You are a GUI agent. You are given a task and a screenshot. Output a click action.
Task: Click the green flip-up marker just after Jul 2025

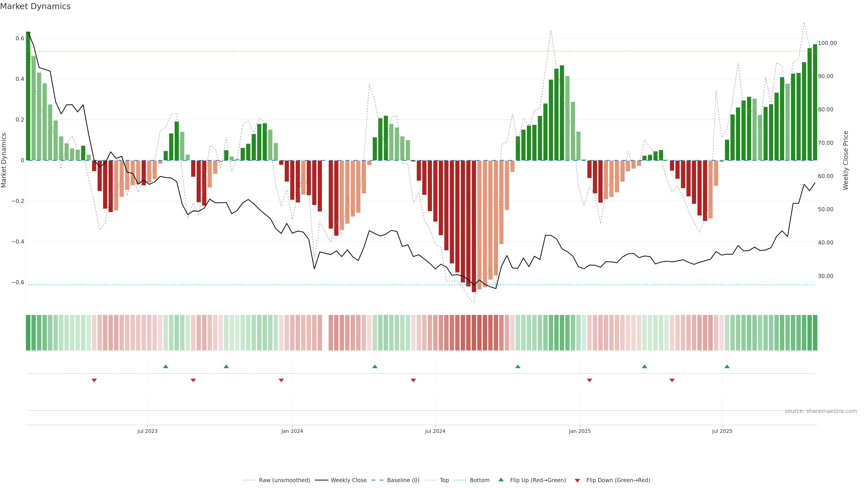coord(727,366)
